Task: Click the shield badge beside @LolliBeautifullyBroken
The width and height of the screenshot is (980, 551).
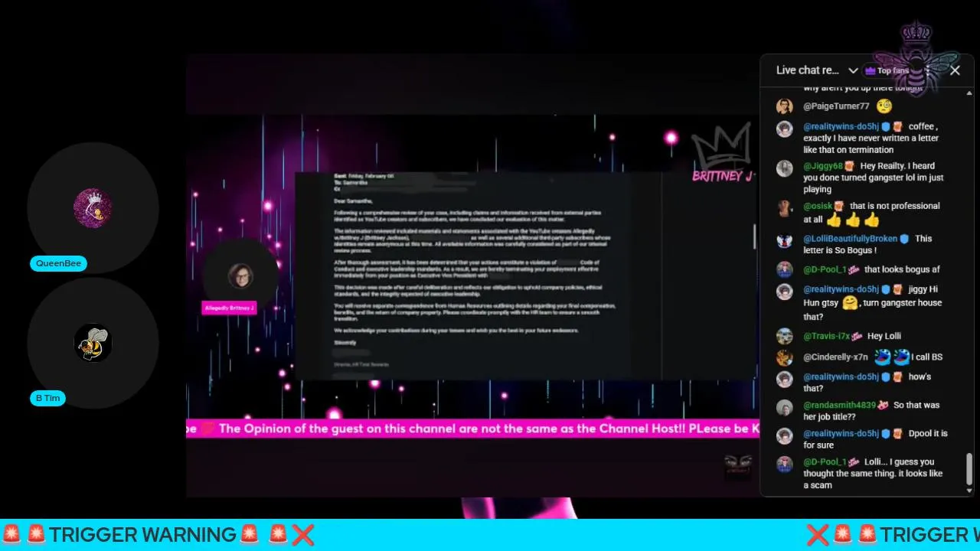Action: 904,239
